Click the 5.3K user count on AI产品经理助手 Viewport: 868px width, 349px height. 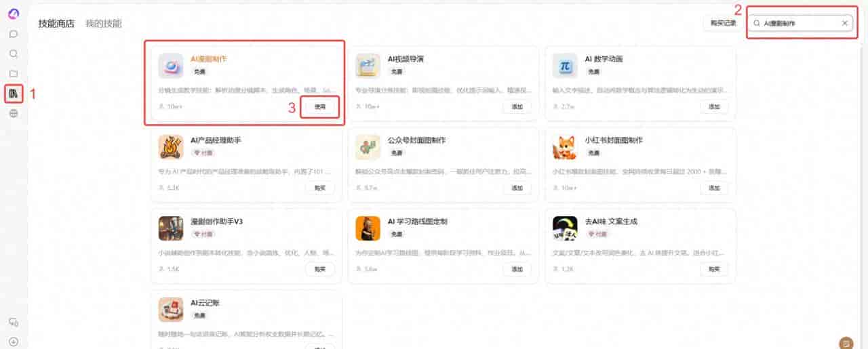point(169,188)
